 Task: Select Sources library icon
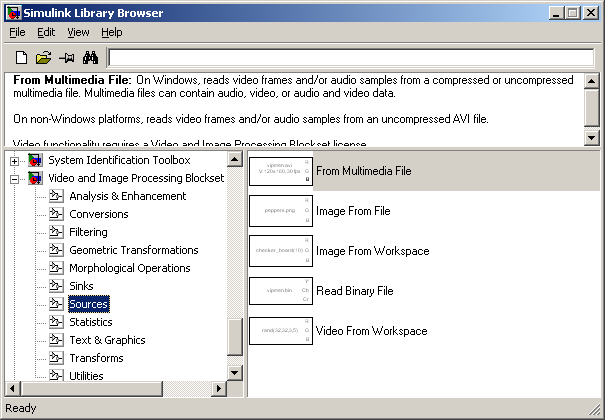point(56,304)
